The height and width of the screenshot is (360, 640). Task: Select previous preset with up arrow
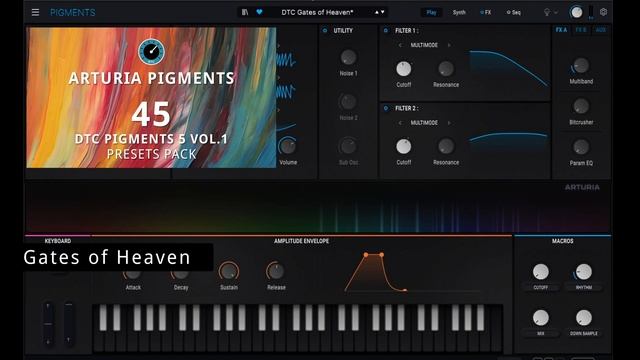377,12
